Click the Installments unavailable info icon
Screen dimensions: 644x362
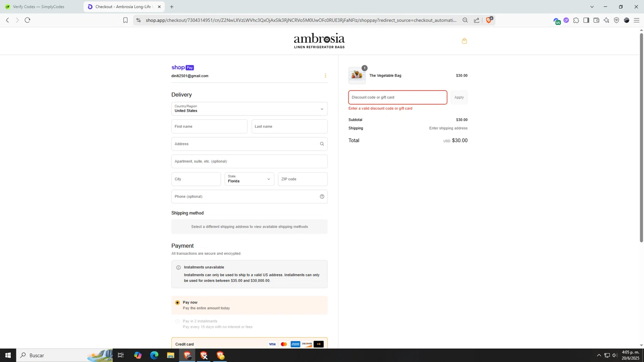point(179,268)
